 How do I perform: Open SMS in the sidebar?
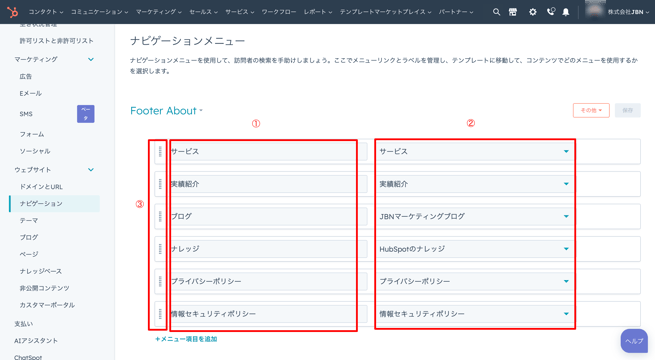[x=26, y=114]
